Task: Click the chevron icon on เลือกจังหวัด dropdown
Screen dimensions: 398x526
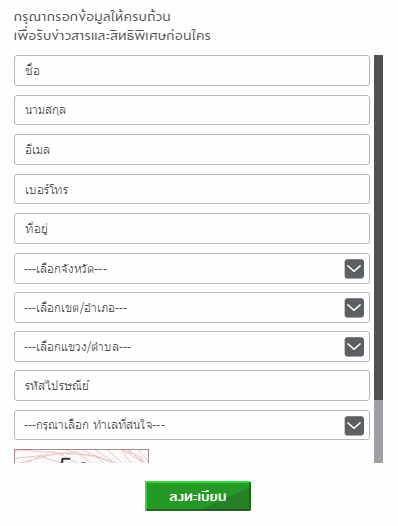Action: point(354,269)
